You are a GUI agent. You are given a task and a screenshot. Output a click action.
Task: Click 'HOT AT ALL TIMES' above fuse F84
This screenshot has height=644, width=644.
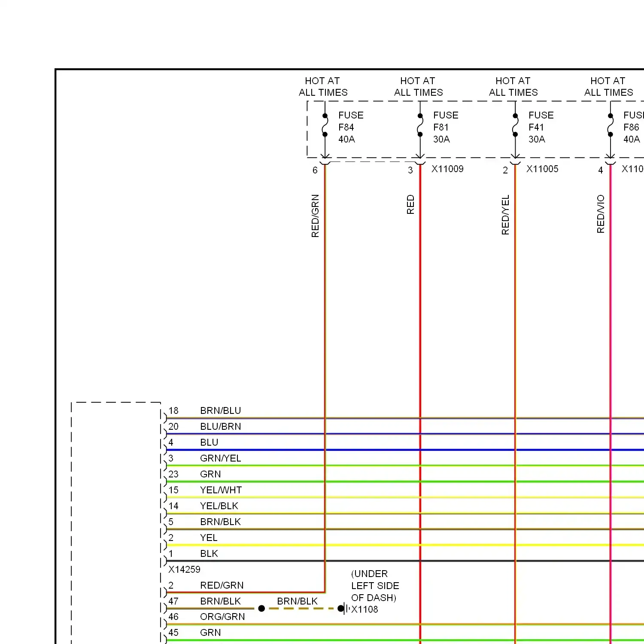point(323,87)
